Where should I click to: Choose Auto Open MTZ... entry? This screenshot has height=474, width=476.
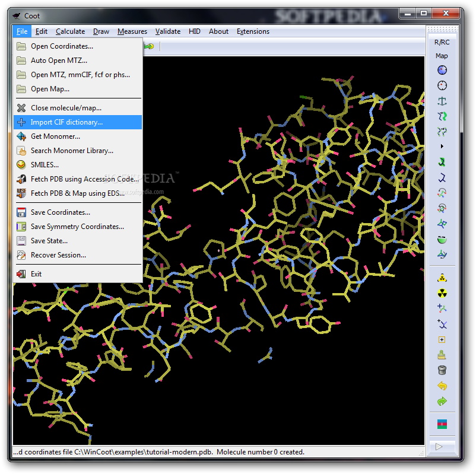coord(78,61)
